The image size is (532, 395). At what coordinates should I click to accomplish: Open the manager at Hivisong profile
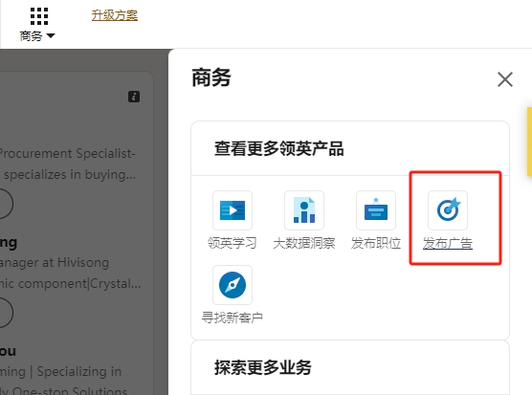(55, 262)
